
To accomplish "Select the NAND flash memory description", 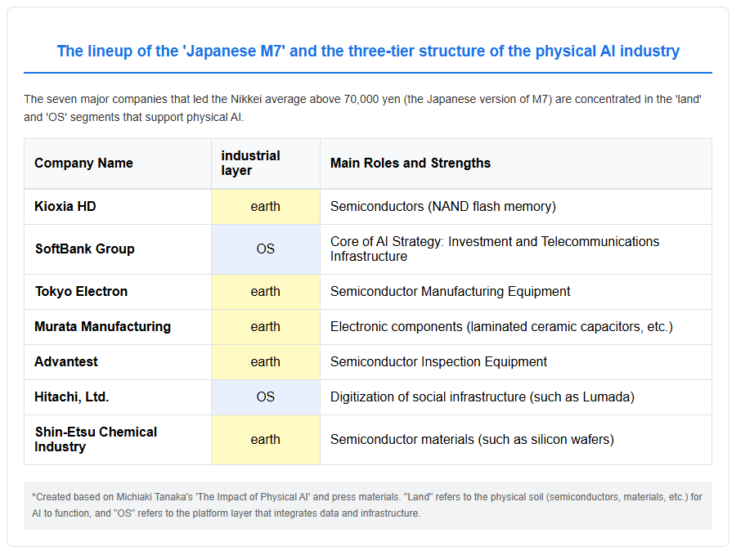I will coord(442,207).
